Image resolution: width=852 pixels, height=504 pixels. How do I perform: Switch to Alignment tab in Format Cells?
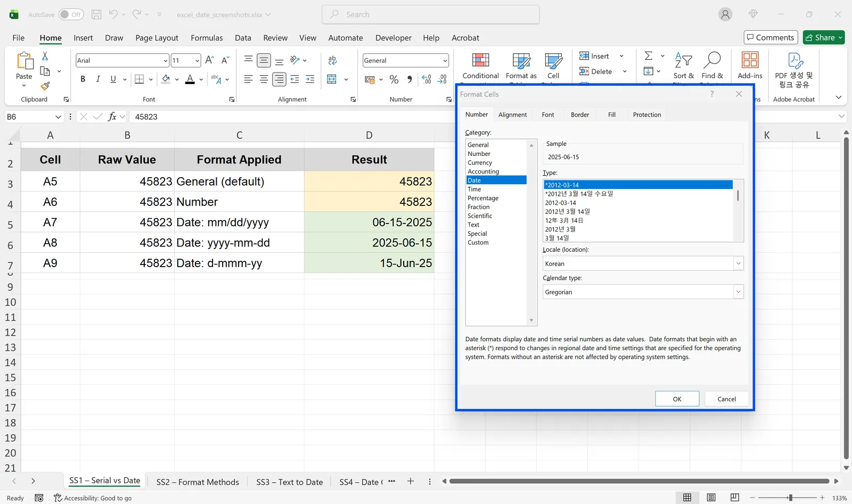coord(512,114)
